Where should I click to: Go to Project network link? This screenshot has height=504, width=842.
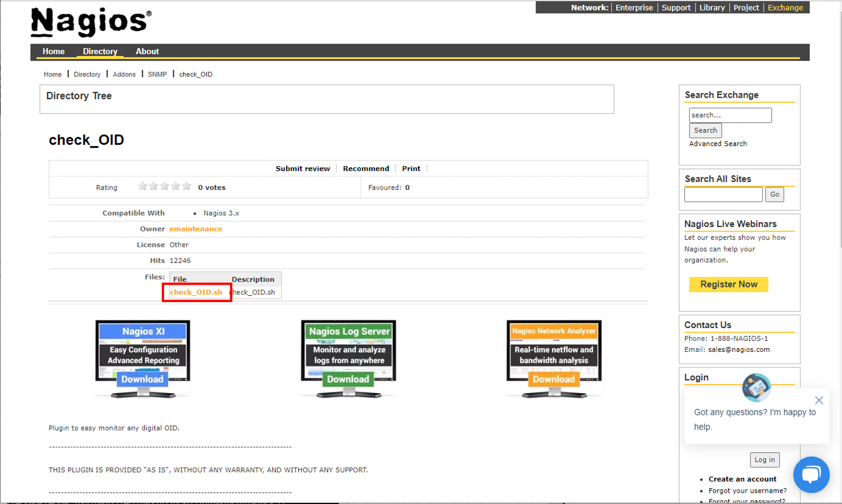(x=746, y=7)
